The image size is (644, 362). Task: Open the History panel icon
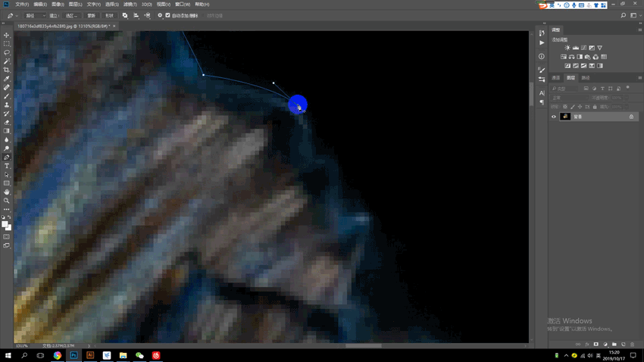[542, 33]
